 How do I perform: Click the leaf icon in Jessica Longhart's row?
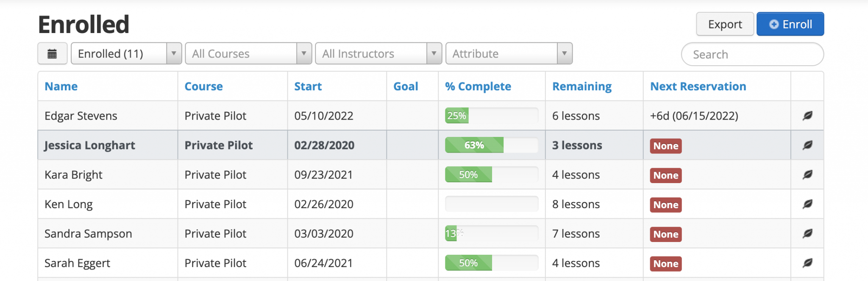[x=807, y=145]
